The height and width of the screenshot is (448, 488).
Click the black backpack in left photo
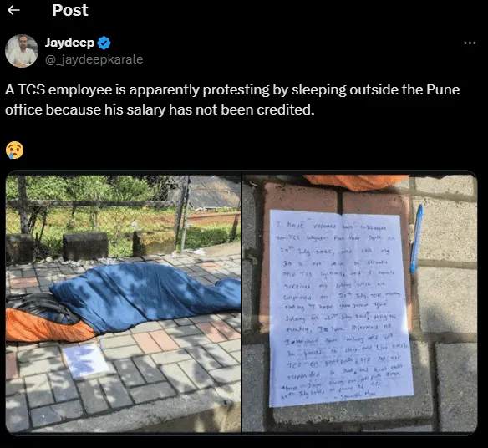pyautogui.click(x=42, y=307)
